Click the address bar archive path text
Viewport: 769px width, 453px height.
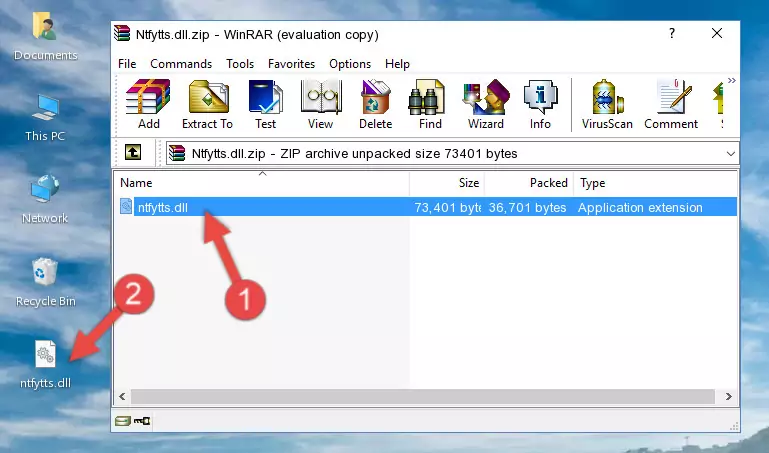click(355, 154)
